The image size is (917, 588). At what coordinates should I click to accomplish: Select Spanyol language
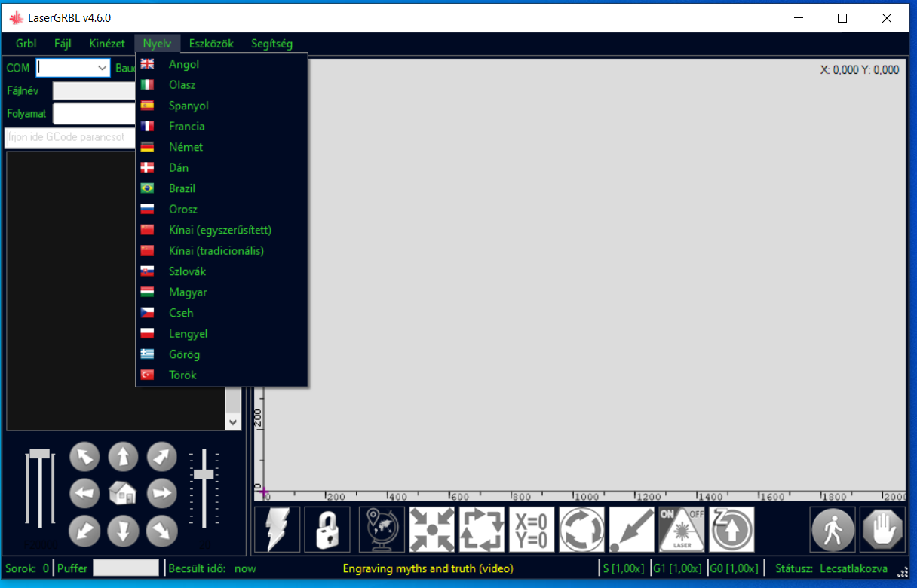[222, 106]
